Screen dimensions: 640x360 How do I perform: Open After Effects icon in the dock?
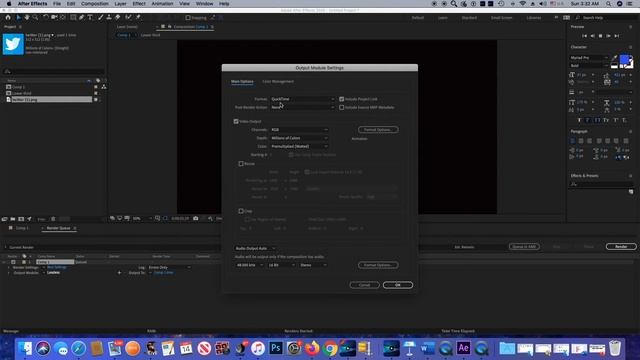pyautogui.click(x=463, y=348)
